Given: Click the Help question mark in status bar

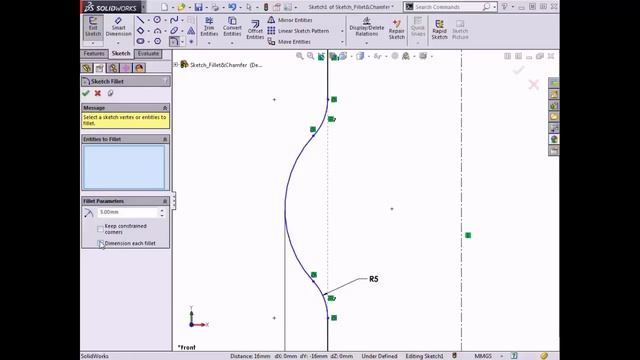Looking at the screenshot, I should (515, 356).
